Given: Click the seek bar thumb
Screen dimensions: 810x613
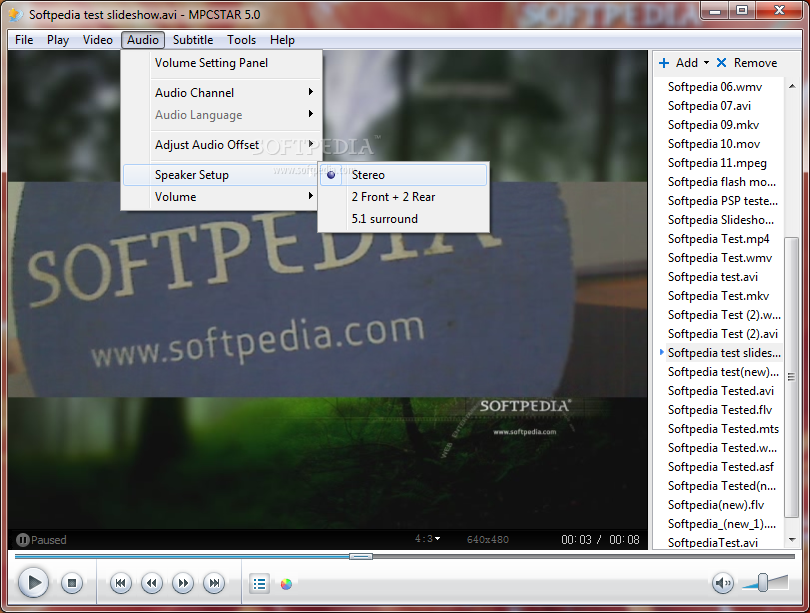Looking at the screenshot, I should [x=361, y=556].
